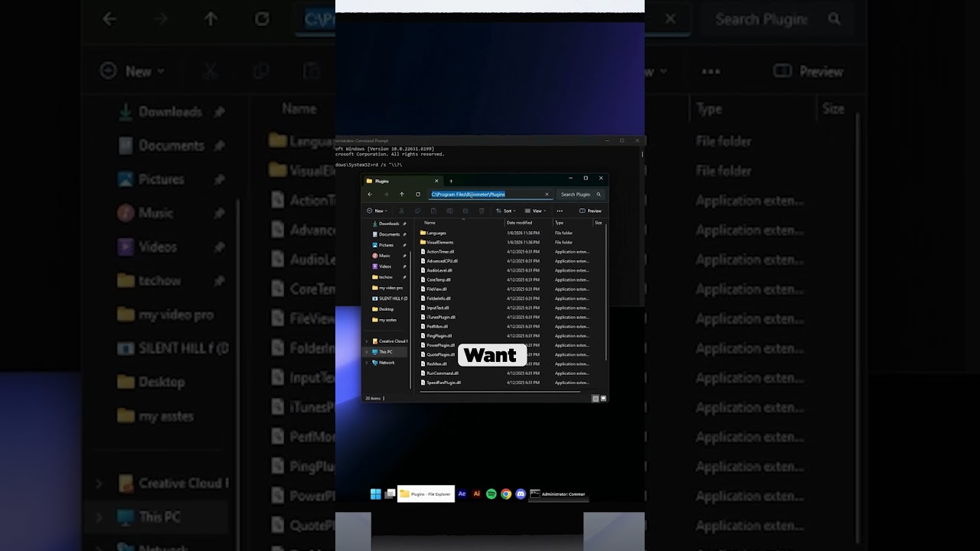The width and height of the screenshot is (980, 551).
Task: Open After Effects from taskbar
Action: (462, 494)
